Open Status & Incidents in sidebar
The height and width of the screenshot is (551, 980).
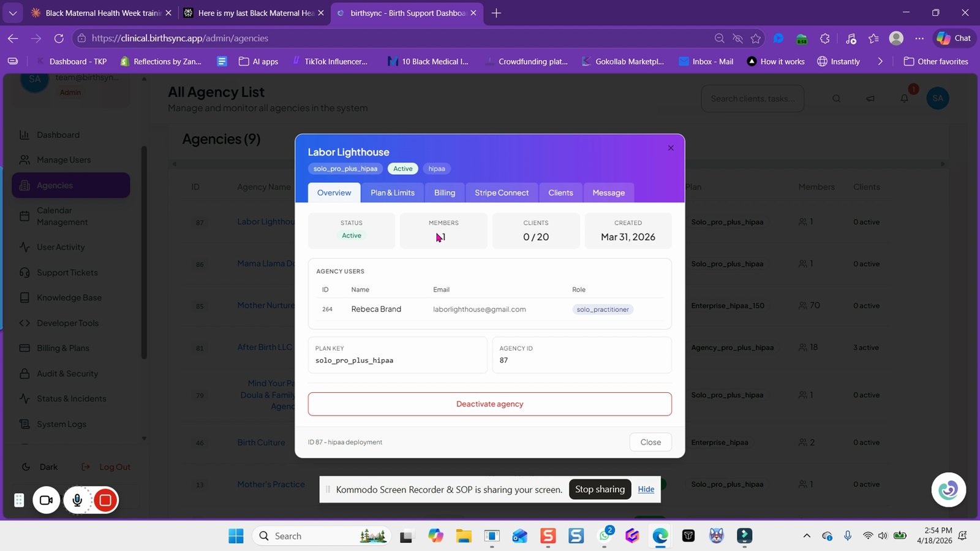pyautogui.click(x=71, y=398)
